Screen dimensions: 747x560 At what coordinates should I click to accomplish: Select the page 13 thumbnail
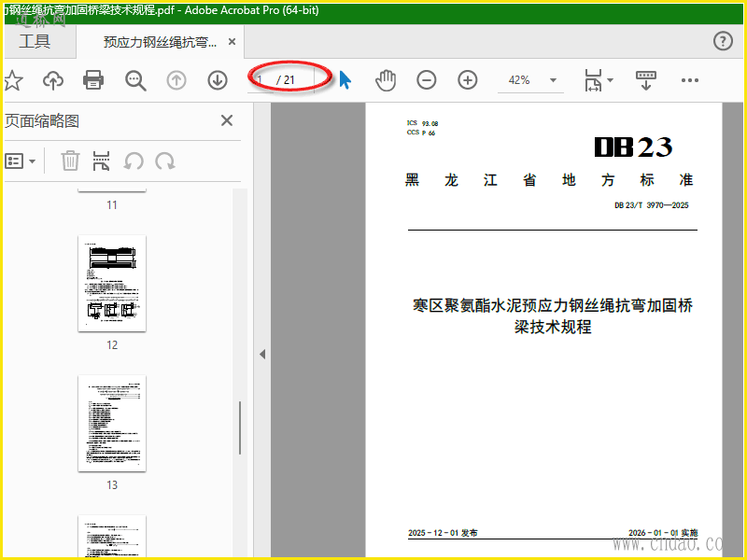(x=112, y=424)
